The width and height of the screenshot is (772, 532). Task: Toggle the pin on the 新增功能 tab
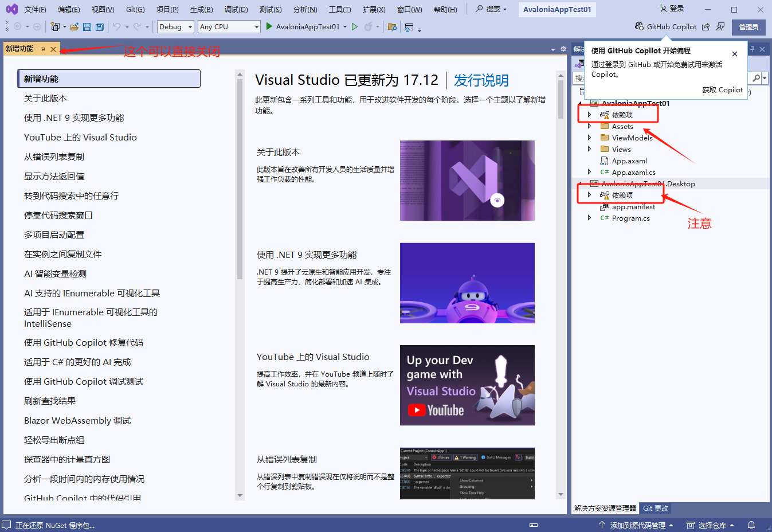click(x=42, y=49)
